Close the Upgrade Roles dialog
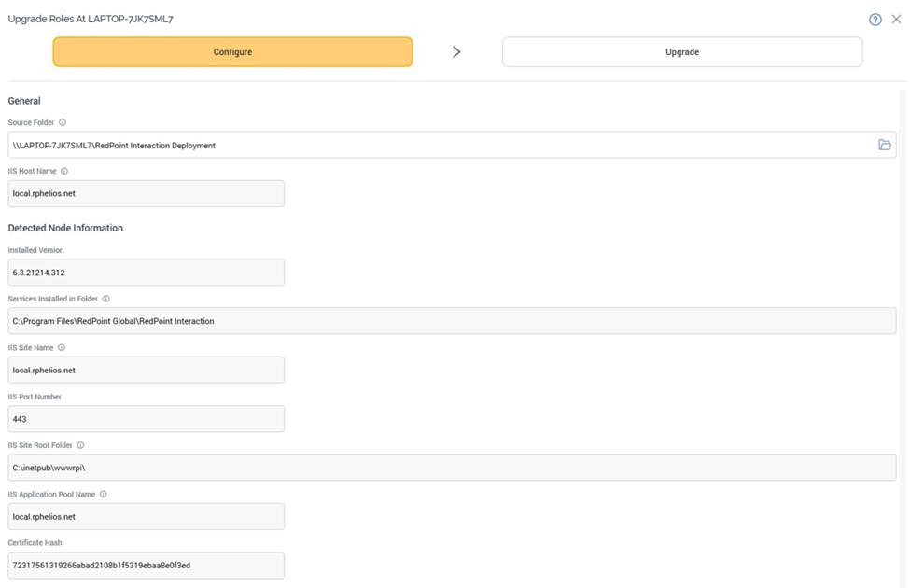Viewport: 910px width, 588px height. pyautogui.click(x=896, y=20)
